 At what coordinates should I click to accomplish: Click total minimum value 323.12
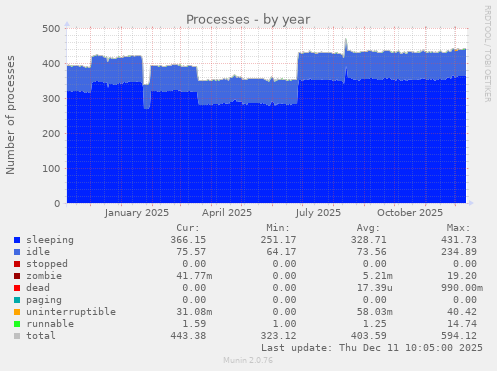point(278,336)
